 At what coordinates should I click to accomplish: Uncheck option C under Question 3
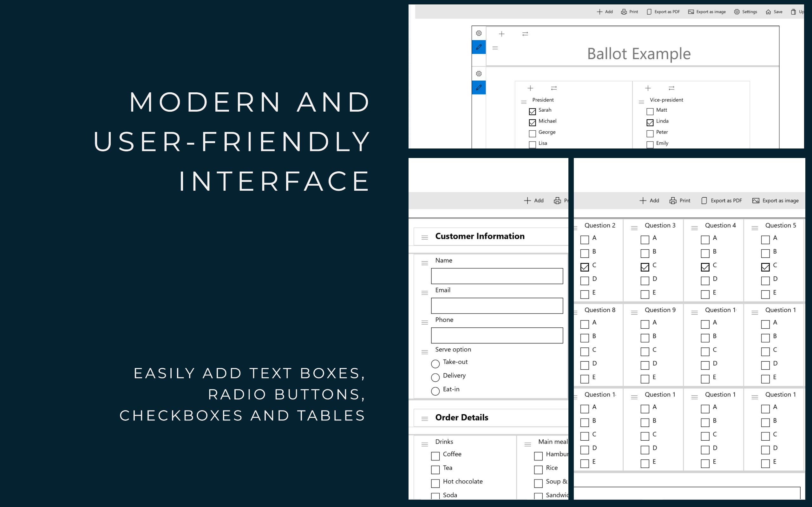645,267
